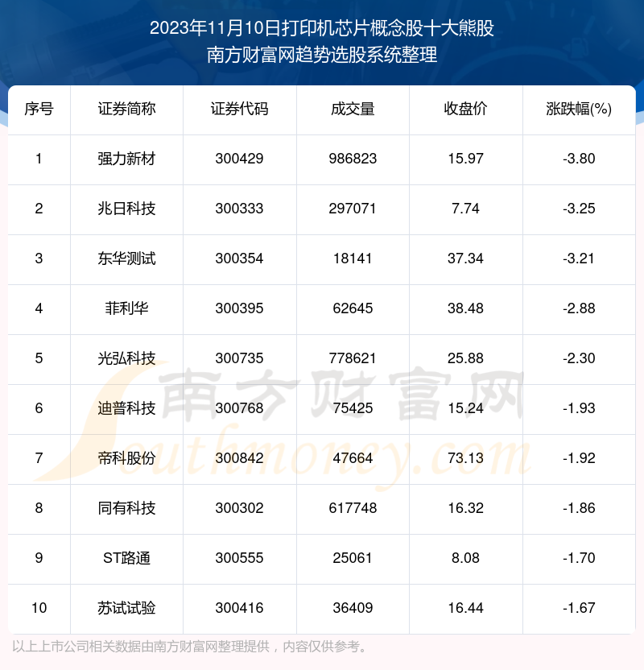This screenshot has width=644, height=670.
Task: Click closing price '16.44'
Action: click(465, 609)
